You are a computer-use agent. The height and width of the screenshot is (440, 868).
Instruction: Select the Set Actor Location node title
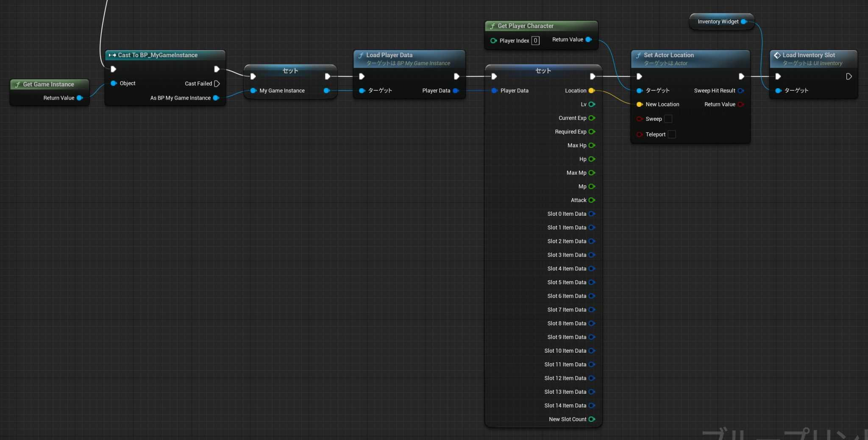668,55
